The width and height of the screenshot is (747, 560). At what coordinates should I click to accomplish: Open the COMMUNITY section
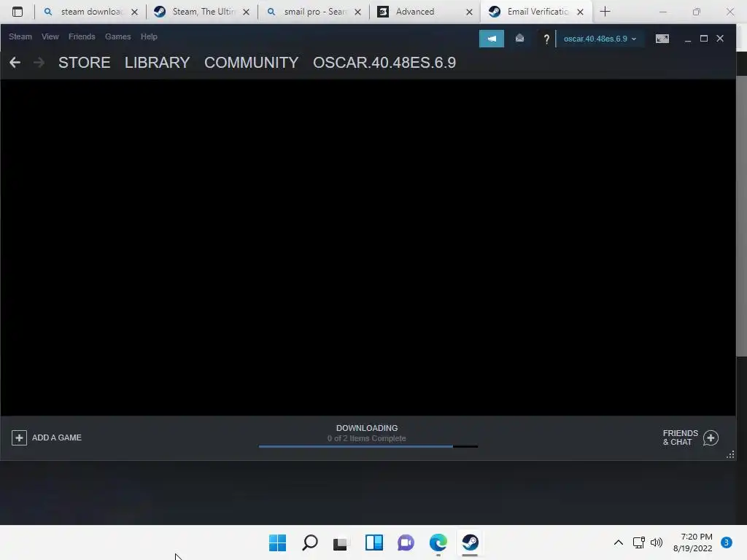252,63
